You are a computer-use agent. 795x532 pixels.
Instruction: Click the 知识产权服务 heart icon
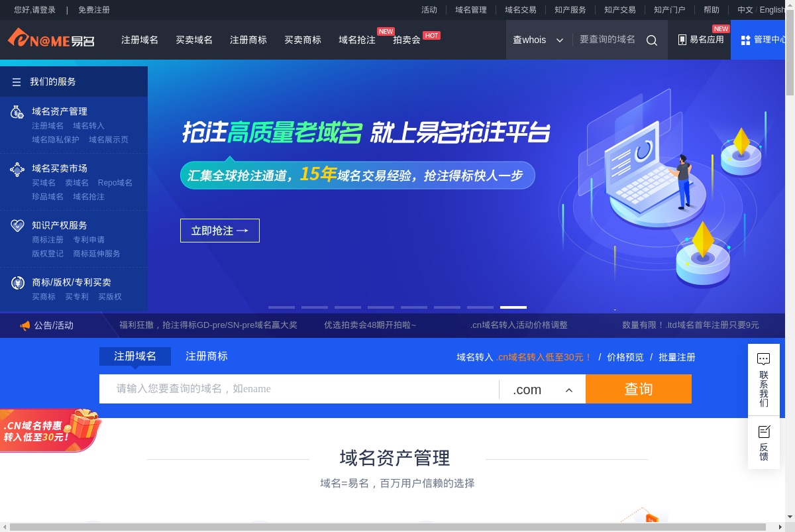tap(17, 226)
